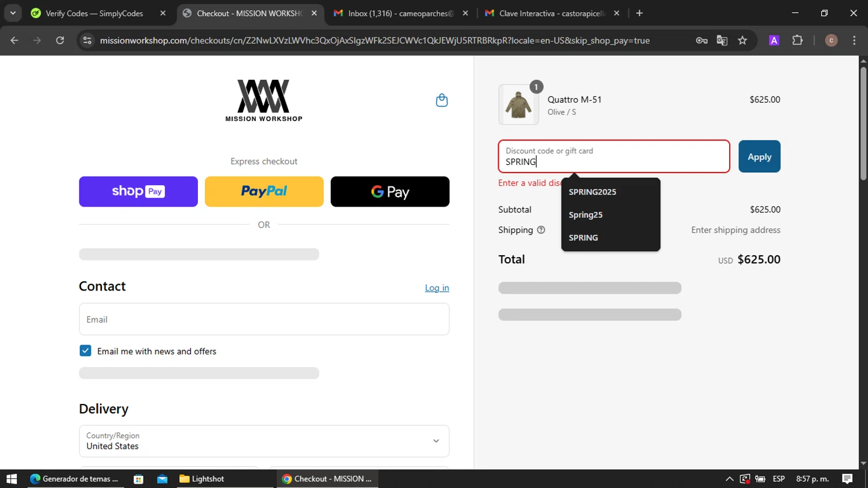Reload the checkout page

tap(60, 41)
